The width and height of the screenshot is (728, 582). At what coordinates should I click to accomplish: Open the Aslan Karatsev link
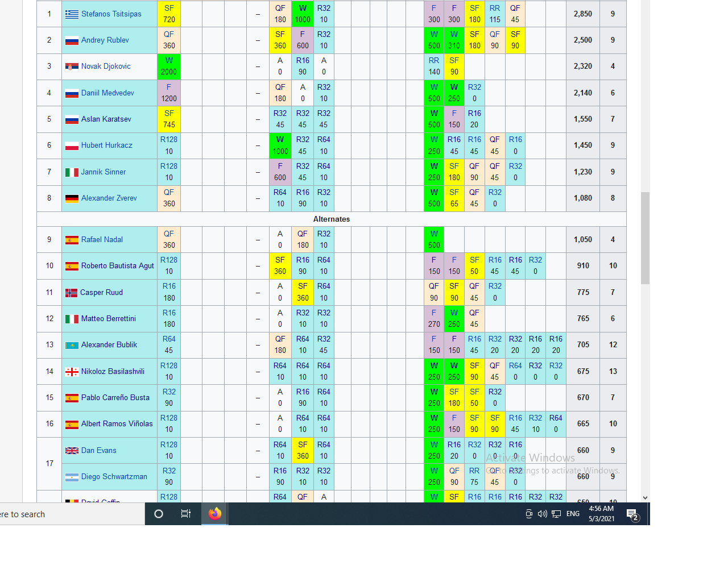(x=106, y=119)
